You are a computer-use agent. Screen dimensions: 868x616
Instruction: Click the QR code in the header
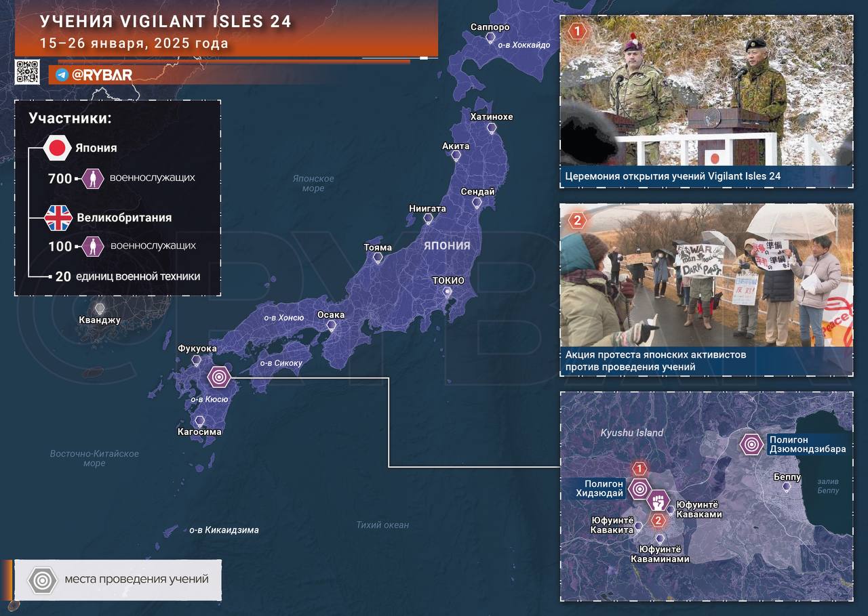point(27,72)
